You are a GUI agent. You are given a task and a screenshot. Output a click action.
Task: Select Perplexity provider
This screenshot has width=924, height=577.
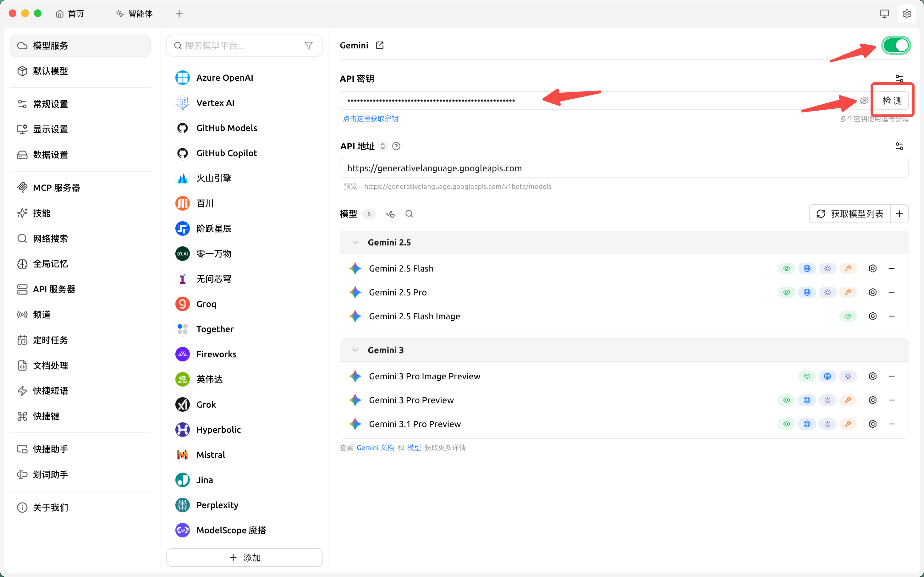pos(244,505)
